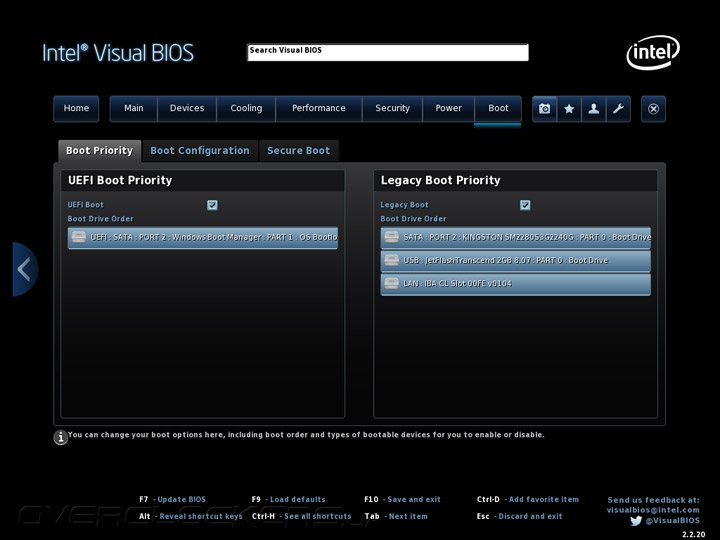Switch to the Boot Configuration tab

(200, 151)
